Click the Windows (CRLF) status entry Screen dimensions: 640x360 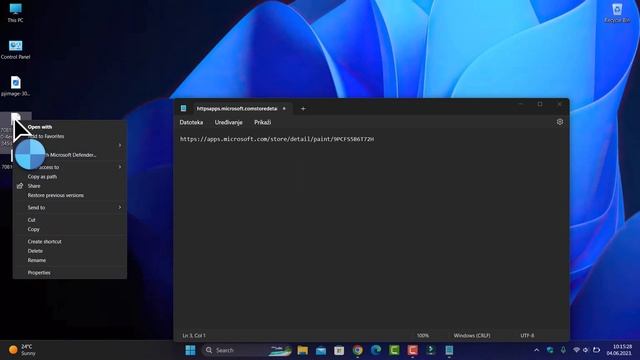[x=472, y=336]
